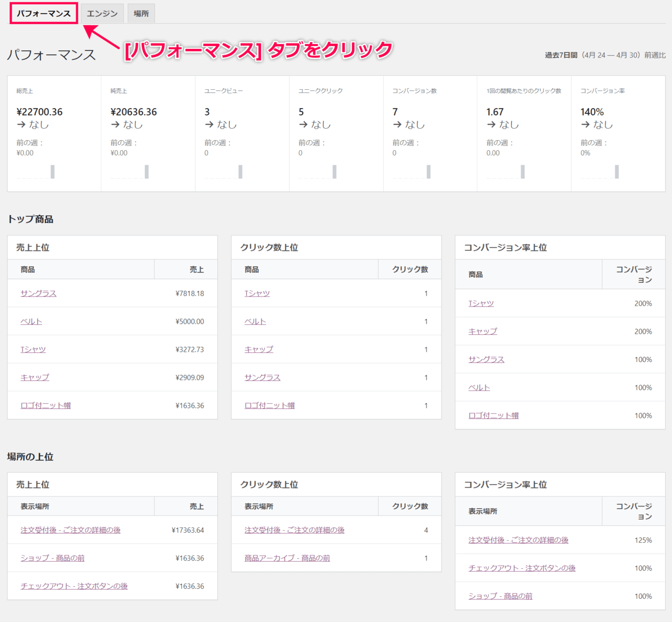Open 注文受付後 location link showing ¥17363.64
Viewport: 672px width, 622px height.
(70, 530)
